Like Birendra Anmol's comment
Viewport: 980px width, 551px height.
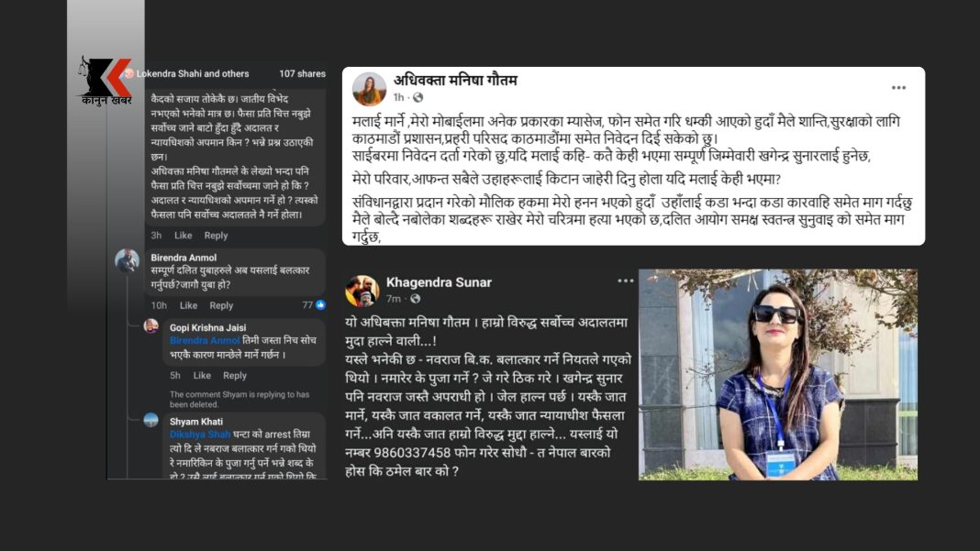coord(188,305)
